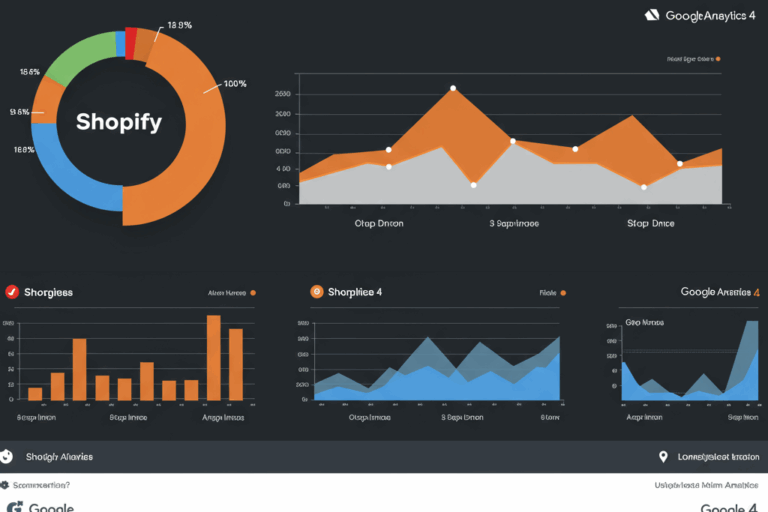Open the Google Analytics 4 title in header
Image resolution: width=768 pixels, height=512 pixels.
tap(709, 15)
